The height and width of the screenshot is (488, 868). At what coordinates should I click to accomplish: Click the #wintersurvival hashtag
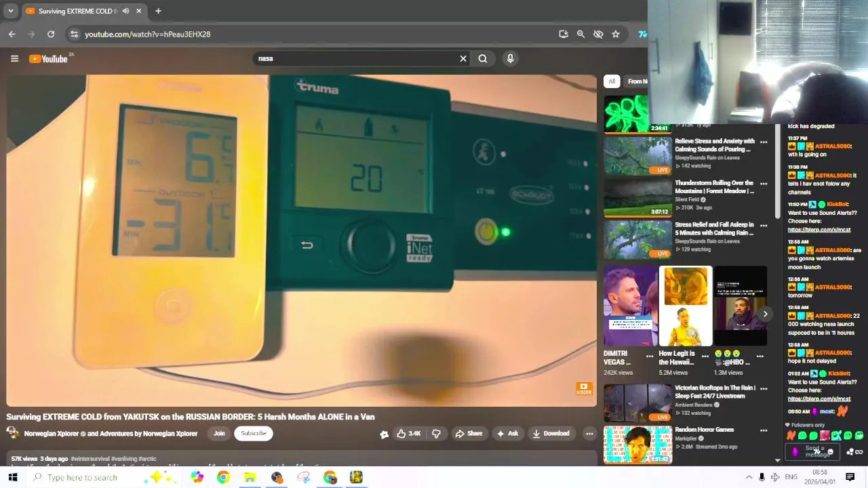(x=90, y=459)
